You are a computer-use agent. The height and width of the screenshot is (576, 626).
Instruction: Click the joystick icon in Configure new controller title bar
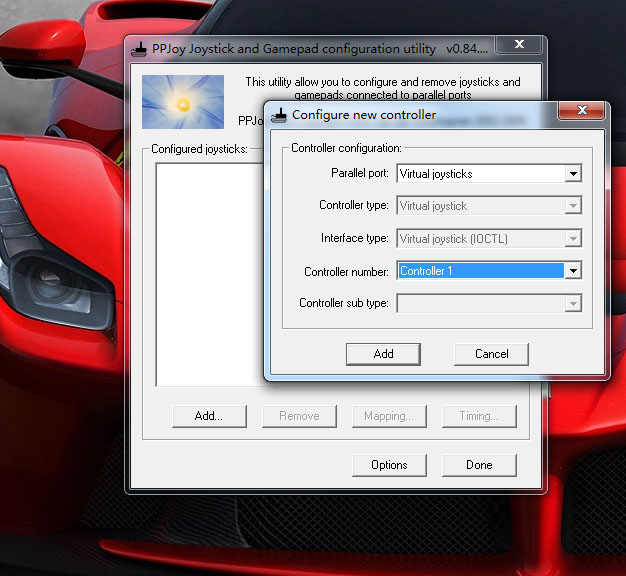point(279,115)
